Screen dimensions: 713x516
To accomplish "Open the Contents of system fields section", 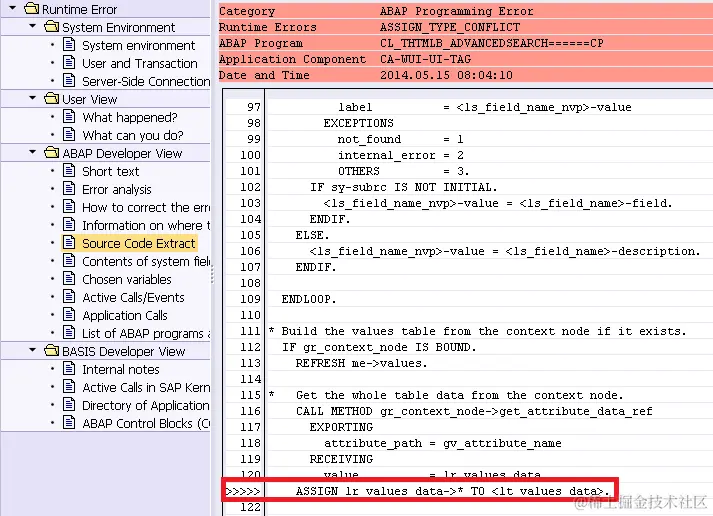I will pos(146,261).
